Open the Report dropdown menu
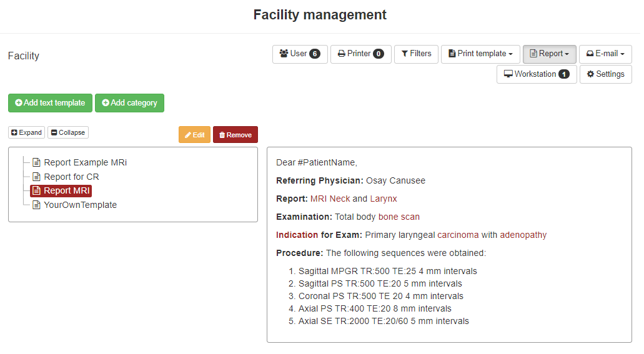The image size is (644, 354). 550,54
